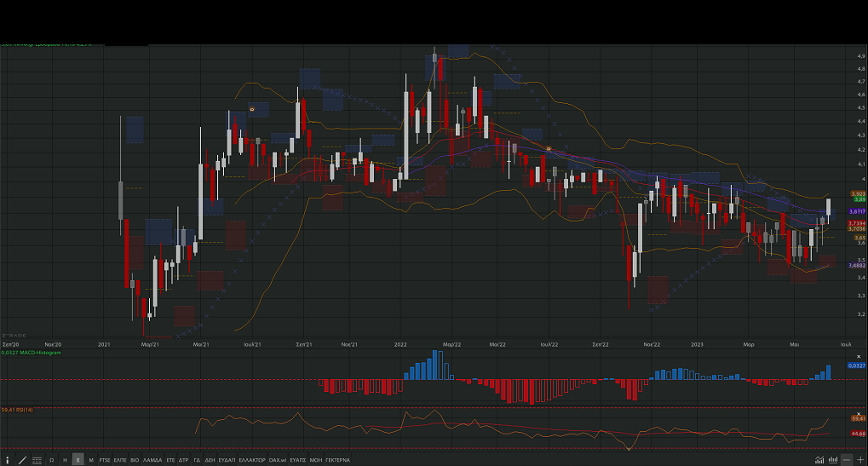The image size is (868, 466).
Task: Click the Ιουλ'22 time axis label
Action: (549, 344)
